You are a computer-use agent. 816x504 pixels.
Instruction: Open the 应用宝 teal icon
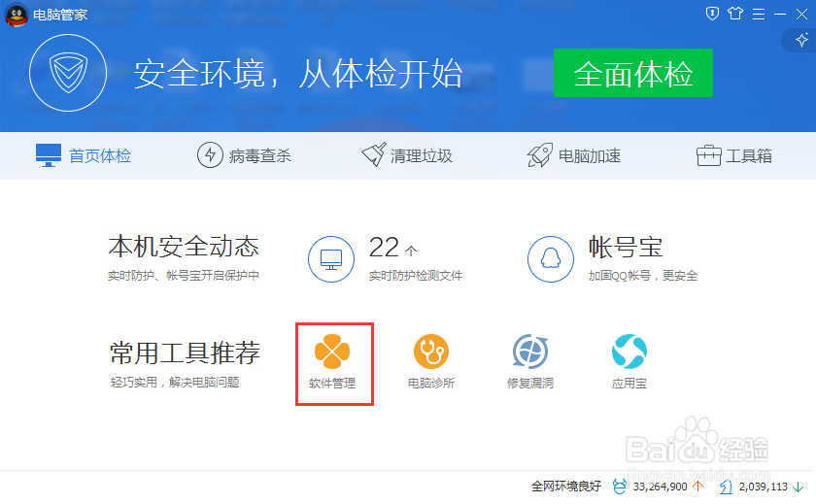(x=629, y=352)
